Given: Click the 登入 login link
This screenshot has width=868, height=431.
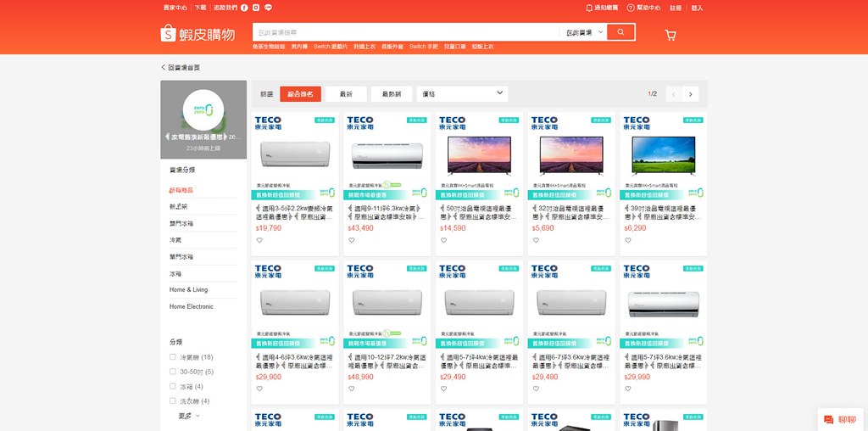Looking at the screenshot, I should coord(697,8).
